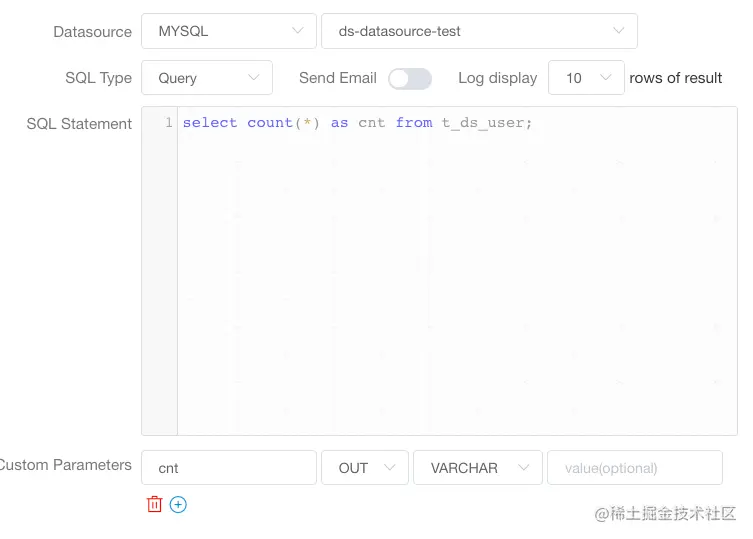The image size is (753, 539).
Task: Click the Custom Parameters label
Action: click(x=65, y=465)
